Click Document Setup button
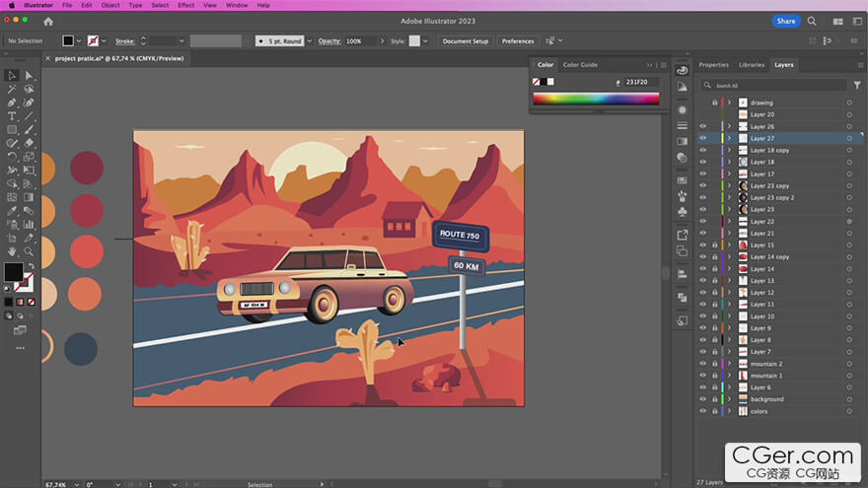Screen dimensions: 868x488 [465, 41]
